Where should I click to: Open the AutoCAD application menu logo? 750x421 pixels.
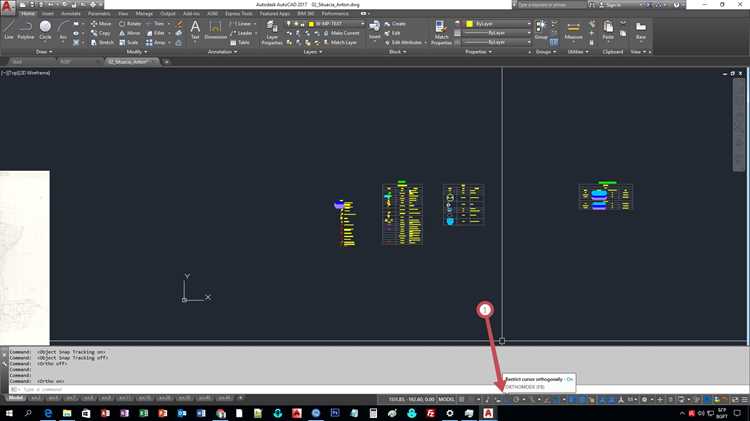7,8
